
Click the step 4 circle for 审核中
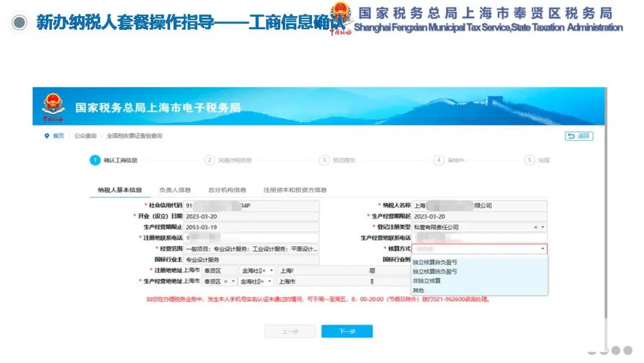pyautogui.click(x=439, y=161)
